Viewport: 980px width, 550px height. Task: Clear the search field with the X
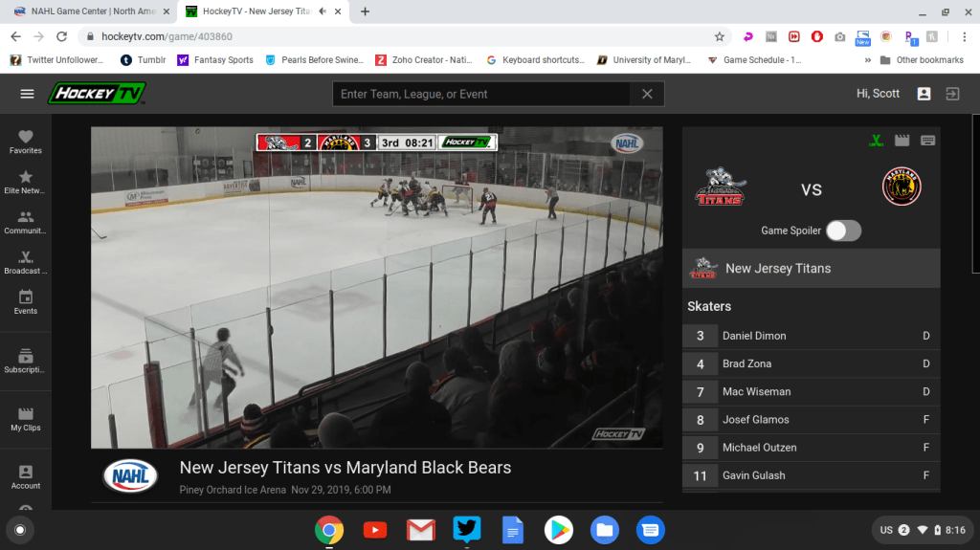(647, 94)
